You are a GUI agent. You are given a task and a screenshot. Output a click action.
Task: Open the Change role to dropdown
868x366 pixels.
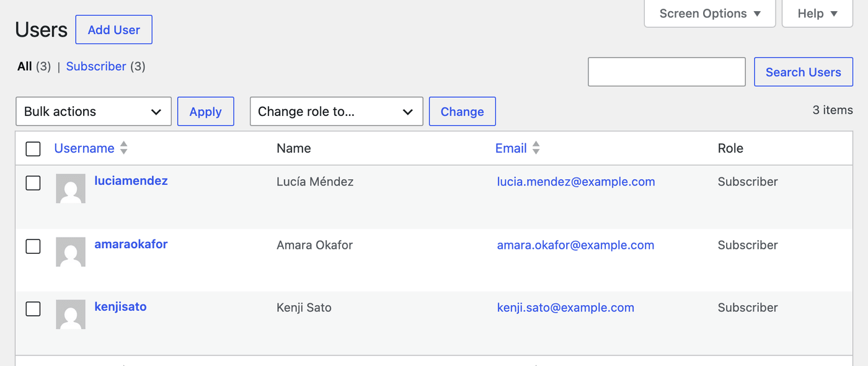point(337,112)
